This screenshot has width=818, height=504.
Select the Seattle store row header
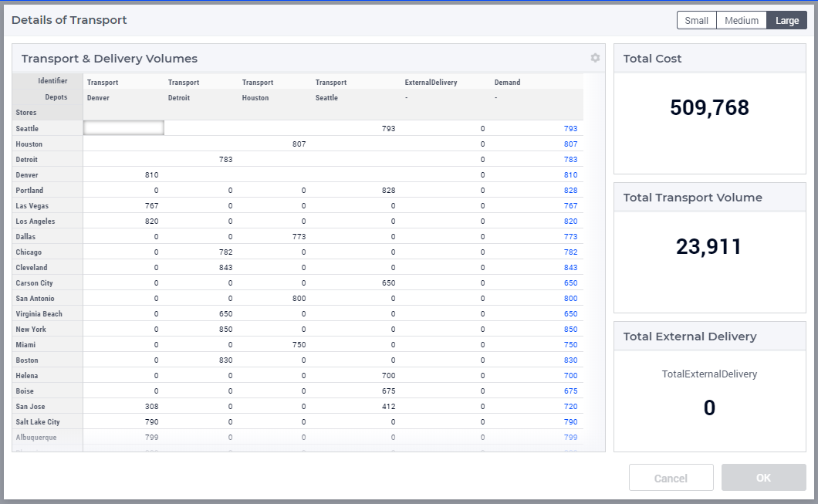pos(48,128)
